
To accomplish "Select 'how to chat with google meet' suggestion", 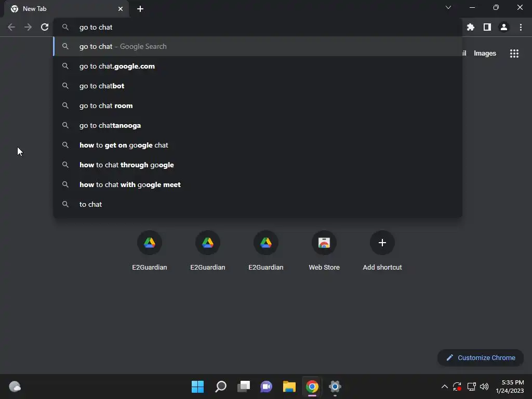I will point(258,184).
